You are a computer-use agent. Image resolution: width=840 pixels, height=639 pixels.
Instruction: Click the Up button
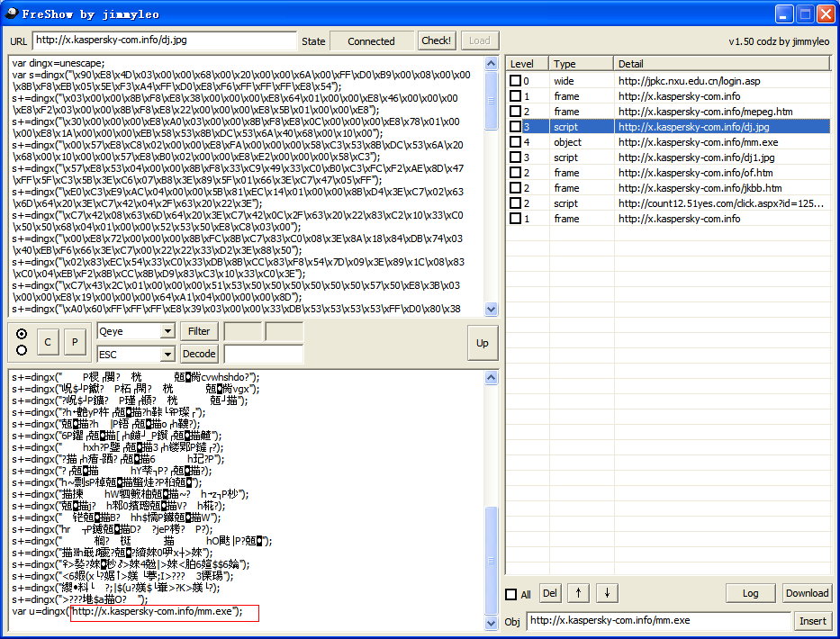tap(483, 343)
